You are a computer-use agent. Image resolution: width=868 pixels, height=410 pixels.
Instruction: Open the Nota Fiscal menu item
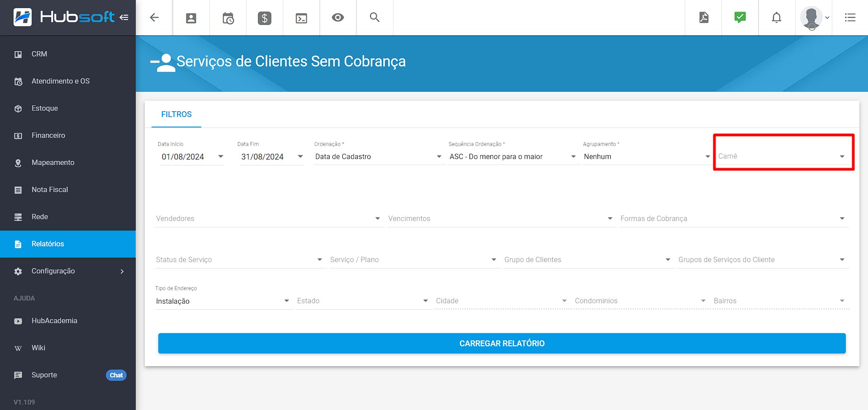point(68,190)
